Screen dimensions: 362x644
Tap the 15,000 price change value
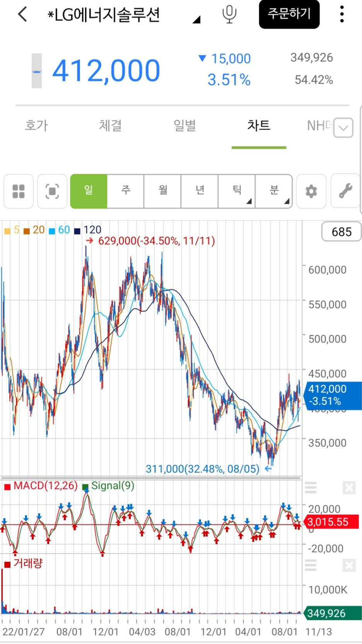231,59
